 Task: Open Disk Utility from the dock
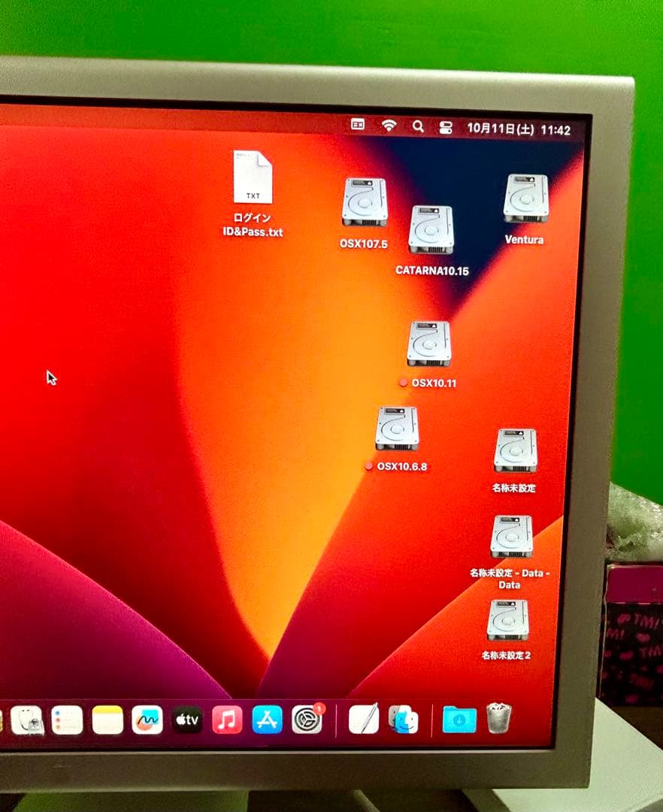pyautogui.click(x=28, y=721)
